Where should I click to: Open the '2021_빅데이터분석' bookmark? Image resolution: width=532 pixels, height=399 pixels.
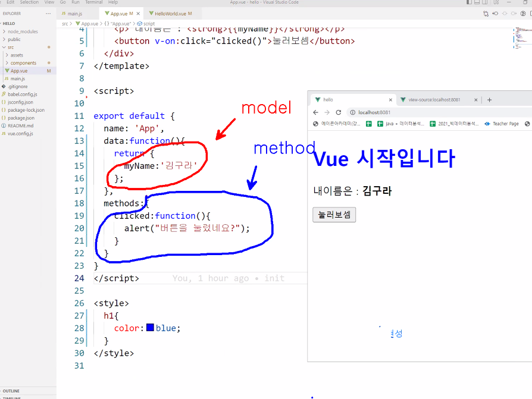454,124
